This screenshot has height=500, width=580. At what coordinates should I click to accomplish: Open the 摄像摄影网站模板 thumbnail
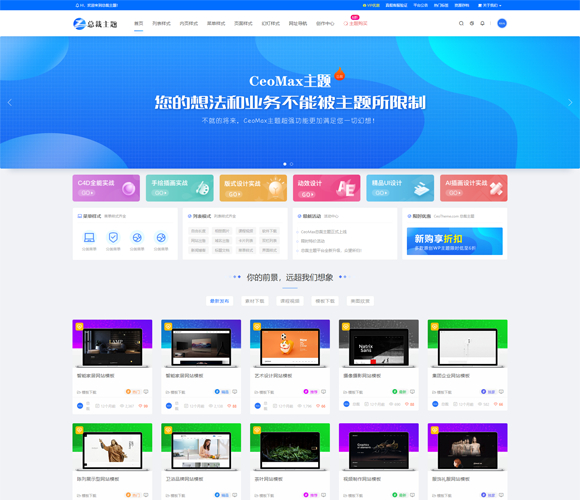(x=379, y=344)
